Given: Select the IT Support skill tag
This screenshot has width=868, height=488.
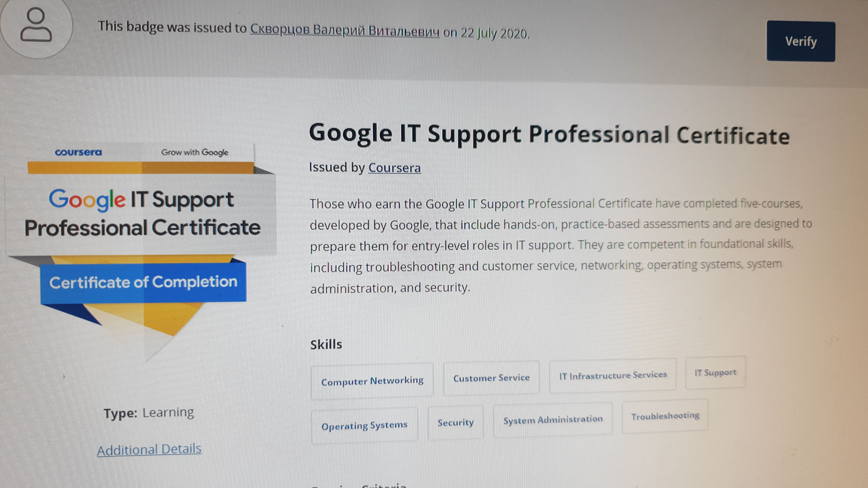Looking at the screenshot, I should [x=715, y=372].
